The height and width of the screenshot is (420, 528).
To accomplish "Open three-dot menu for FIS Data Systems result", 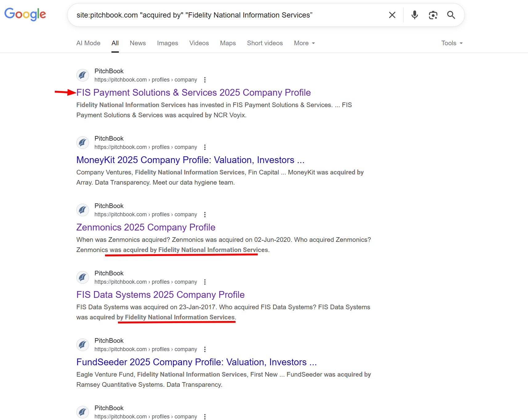I will coord(205,282).
